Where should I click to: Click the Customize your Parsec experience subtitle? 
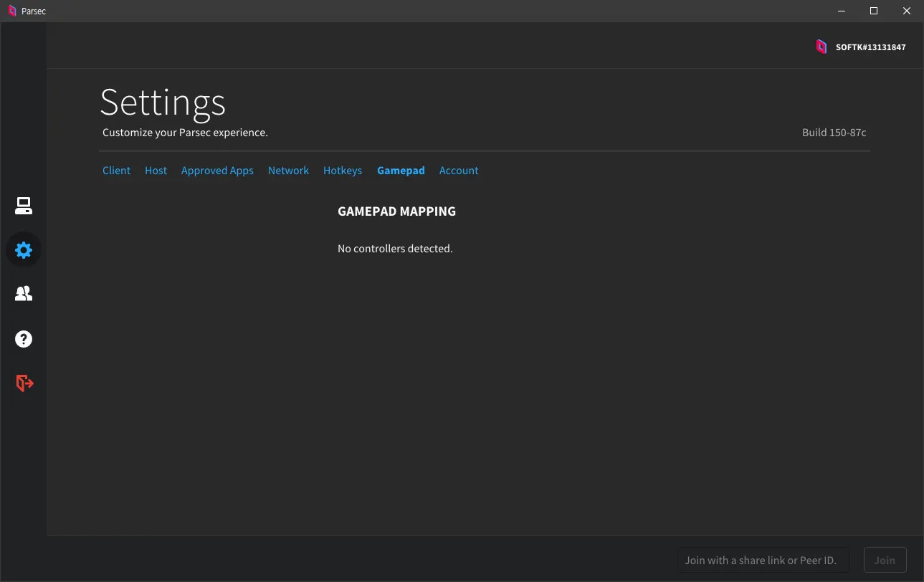pos(185,133)
